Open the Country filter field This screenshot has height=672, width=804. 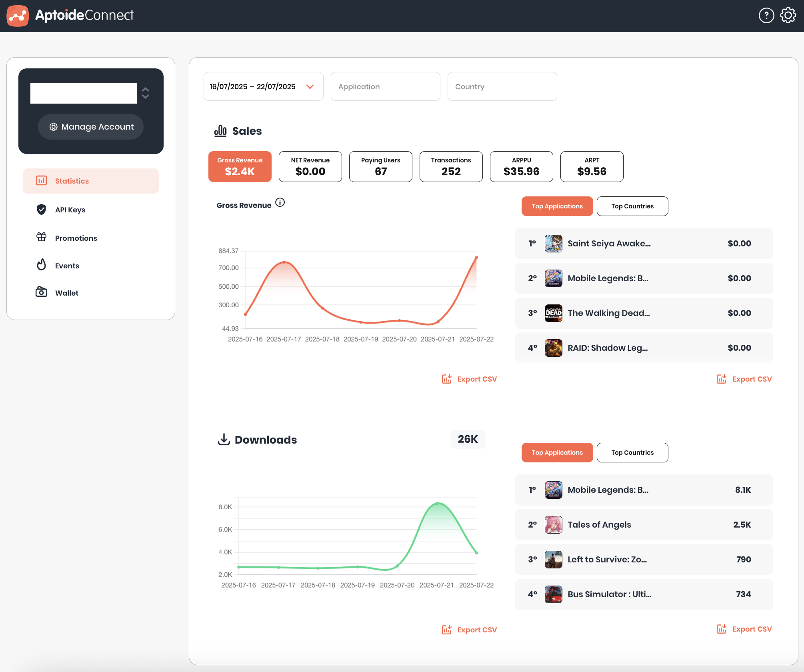pyautogui.click(x=502, y=86)
